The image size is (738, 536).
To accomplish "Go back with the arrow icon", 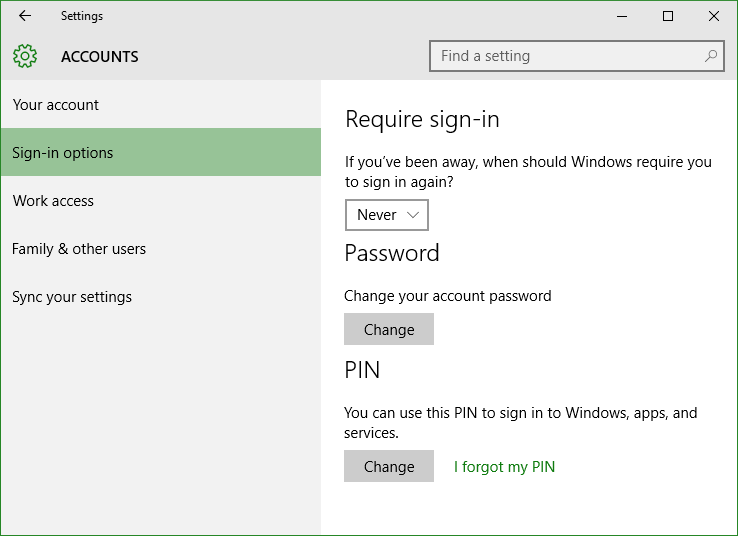I will (24, 16).
